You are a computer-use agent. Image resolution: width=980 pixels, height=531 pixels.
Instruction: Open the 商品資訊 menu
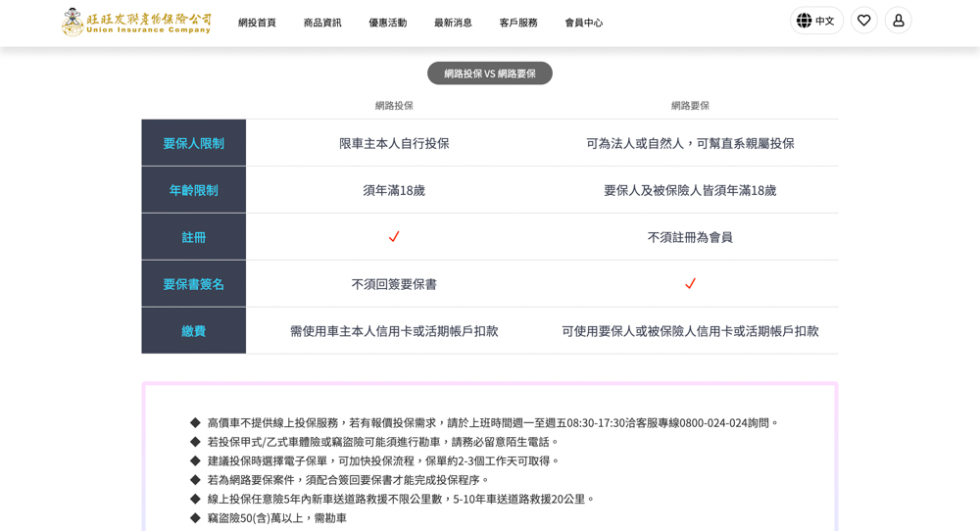click(x=322, y=23)
